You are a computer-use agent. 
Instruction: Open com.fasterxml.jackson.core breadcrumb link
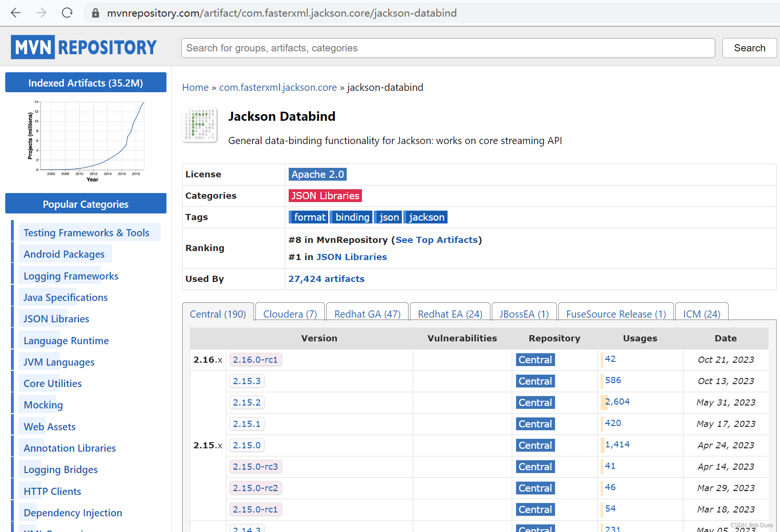tap(278, 87)
